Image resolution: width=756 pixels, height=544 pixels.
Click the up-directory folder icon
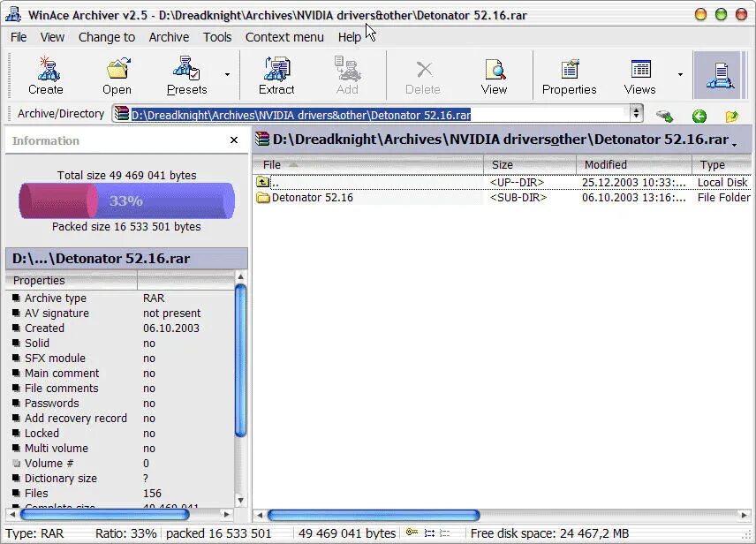pyautogui.click(x=263, y=182)
